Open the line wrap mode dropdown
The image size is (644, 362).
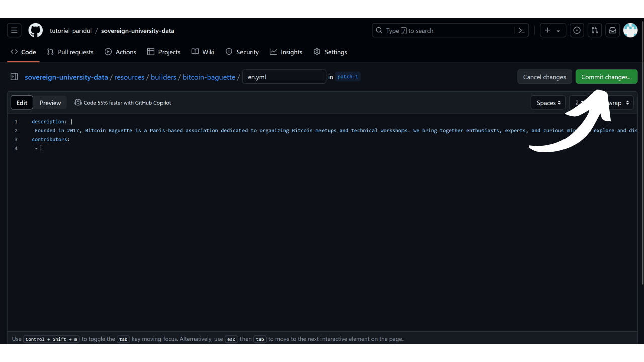click(619, 103)
